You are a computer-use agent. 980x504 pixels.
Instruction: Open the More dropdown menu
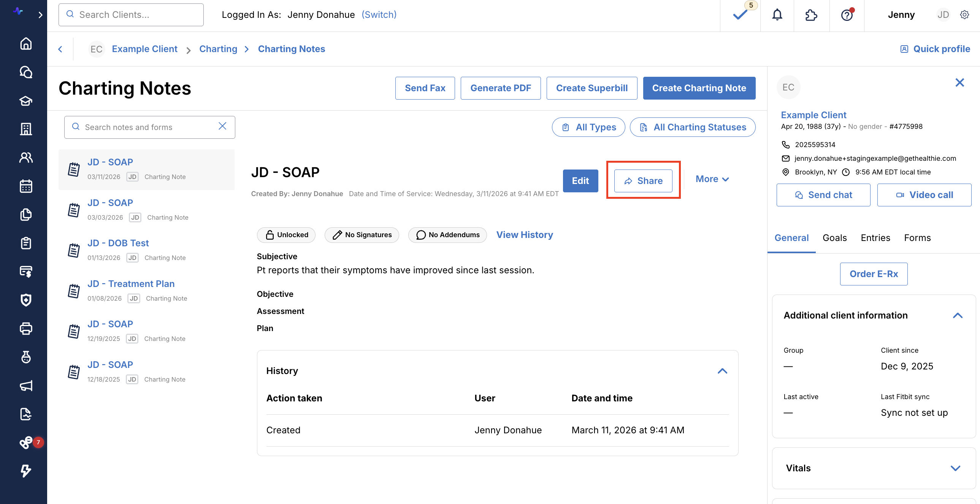(x=712, y=179)
